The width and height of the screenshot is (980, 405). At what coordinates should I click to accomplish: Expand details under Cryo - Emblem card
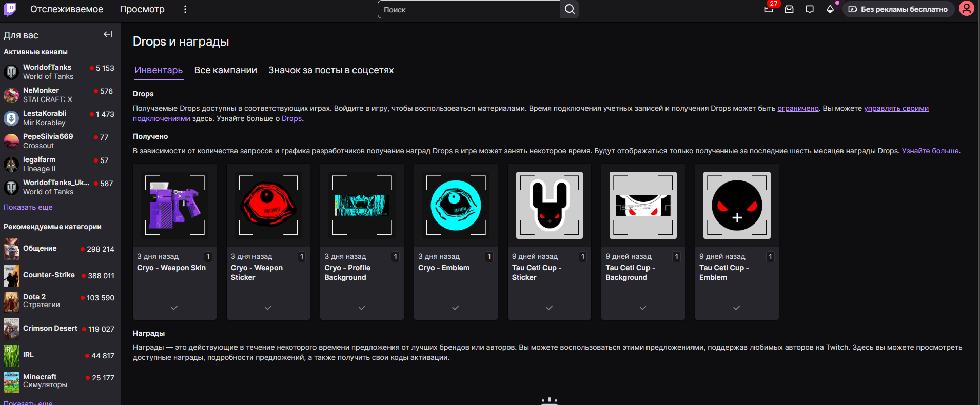(455, 308)
